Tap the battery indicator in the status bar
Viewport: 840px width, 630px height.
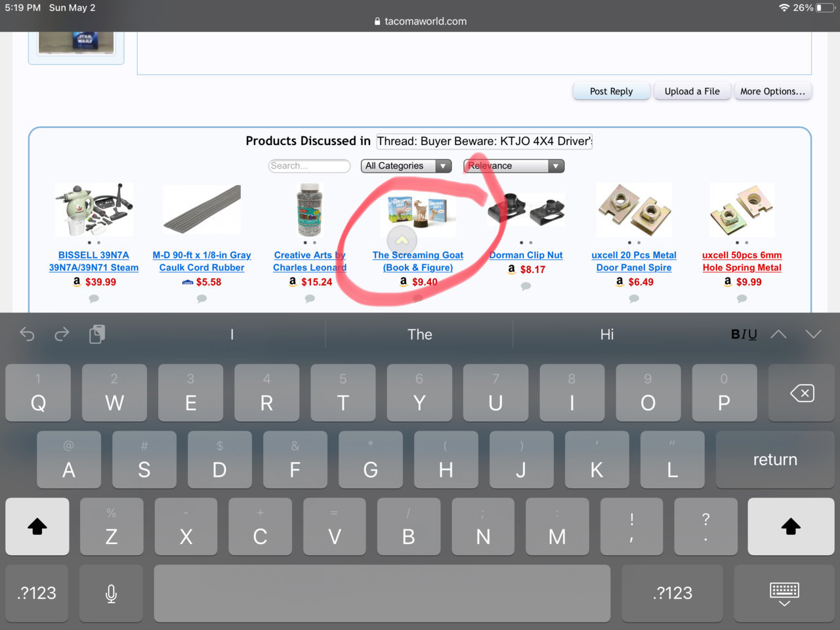824,8
